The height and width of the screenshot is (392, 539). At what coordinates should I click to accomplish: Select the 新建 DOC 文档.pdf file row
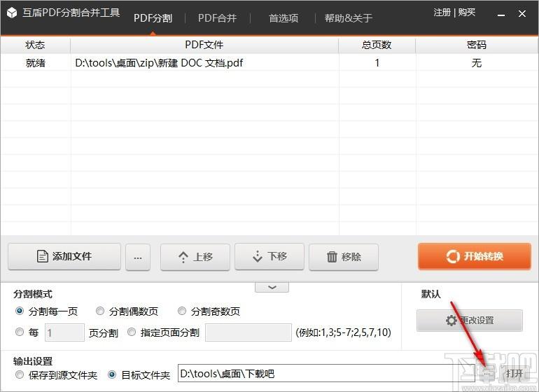click(x=269, y=62)
